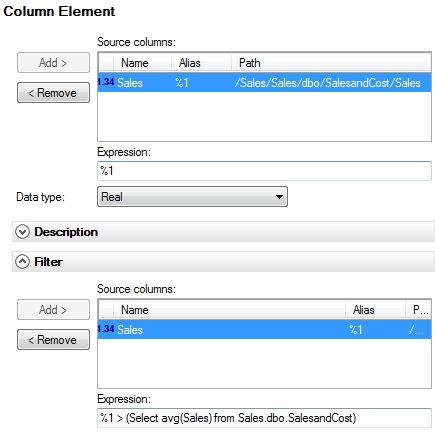
Task: Click the Name column header in the top list
Action: coord(142,63)
